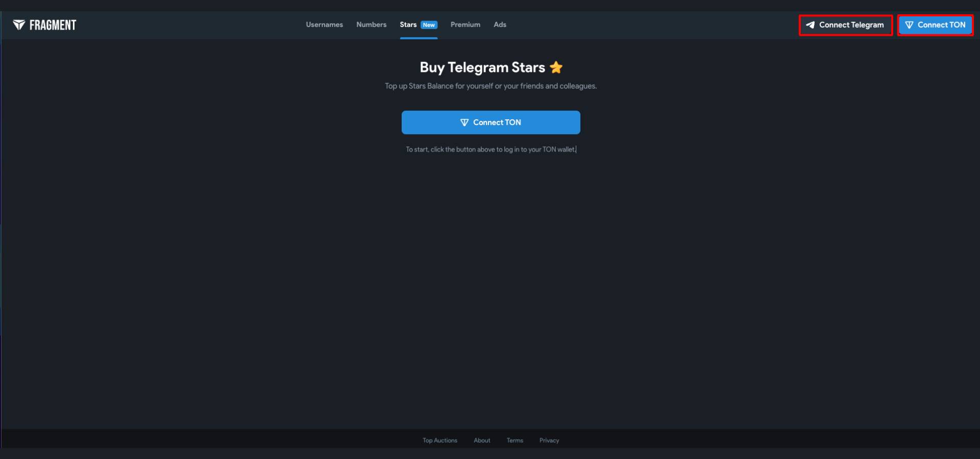This screenshot has height=459, width=980.
Task: Click the gold star icon by the heading
Action: tap(556, 67)
